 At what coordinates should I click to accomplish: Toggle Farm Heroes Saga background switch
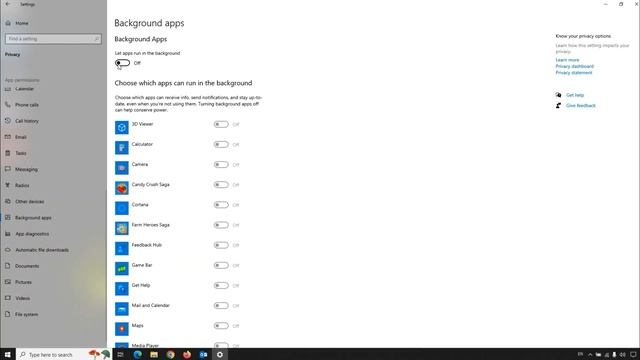(x=221, y=225)
